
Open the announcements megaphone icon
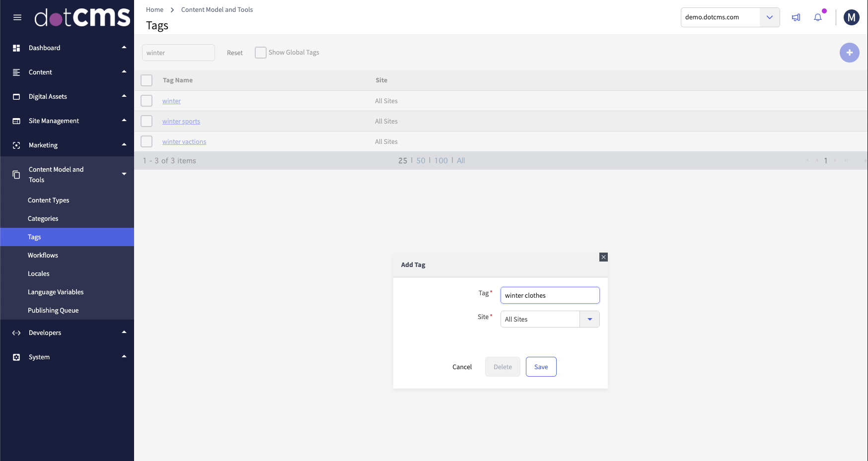click(x=796, y=17)
